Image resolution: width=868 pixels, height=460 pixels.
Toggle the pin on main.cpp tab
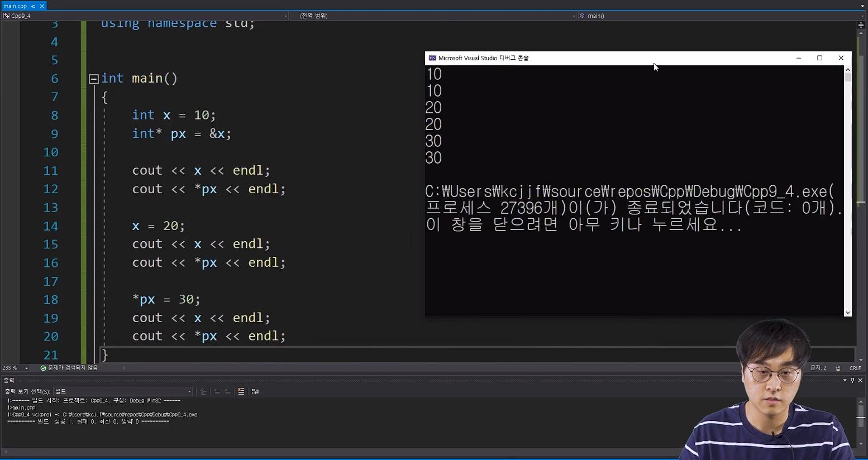click(34, 6)
